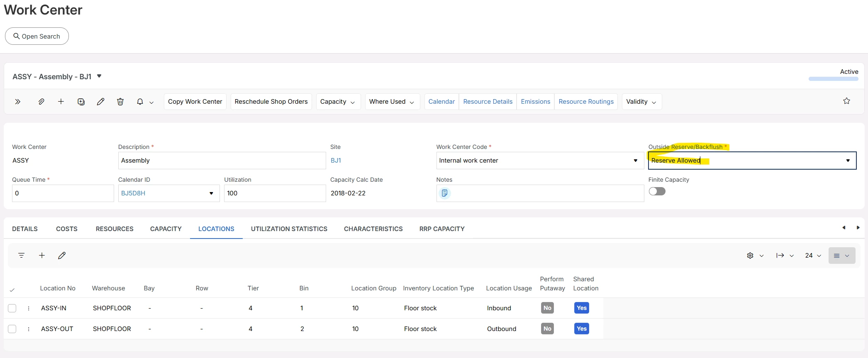The height and width of the screenshot is (358, 868).
Task: Toggle the Finite Capacity switch
Action: 657,191
